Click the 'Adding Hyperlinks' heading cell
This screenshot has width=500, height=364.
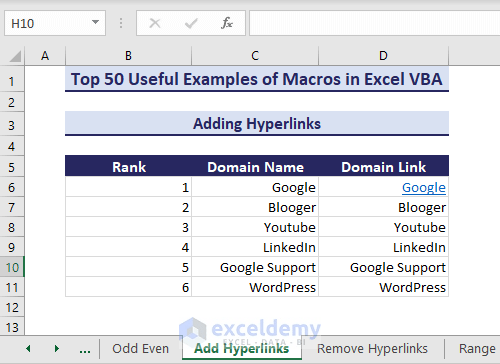coord(257,124)
